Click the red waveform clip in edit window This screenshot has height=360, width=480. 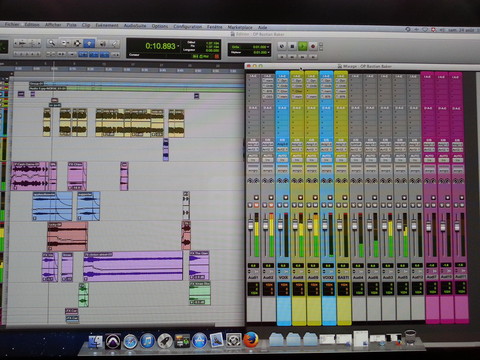(x=67, y=236)
